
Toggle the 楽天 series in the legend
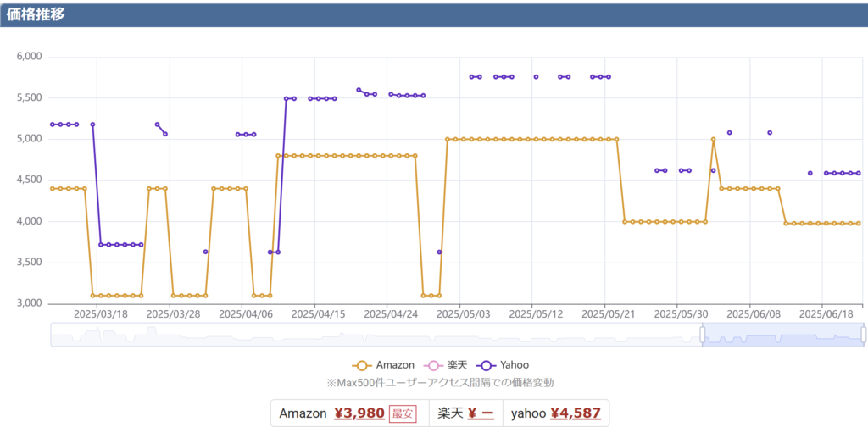(446, 365)
